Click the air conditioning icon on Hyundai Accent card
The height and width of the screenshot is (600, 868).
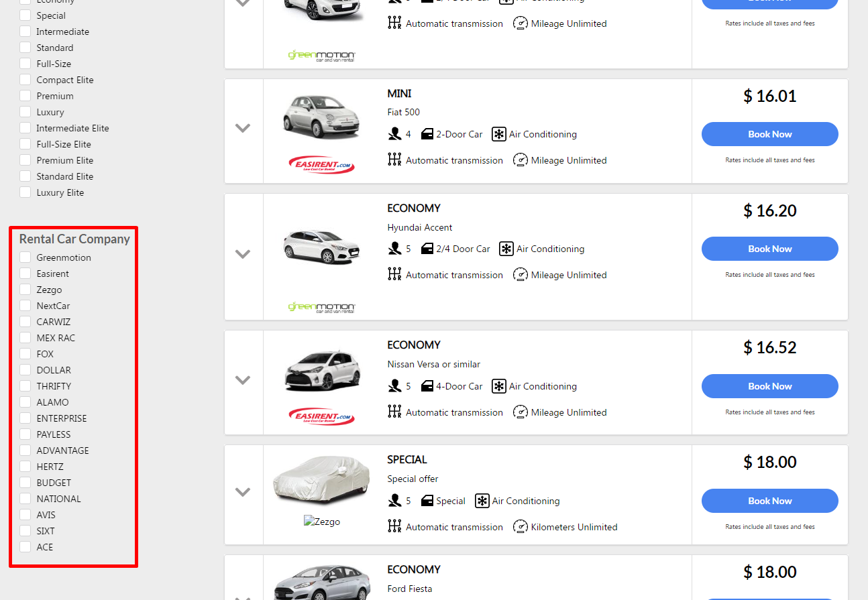tap(506, 249)
